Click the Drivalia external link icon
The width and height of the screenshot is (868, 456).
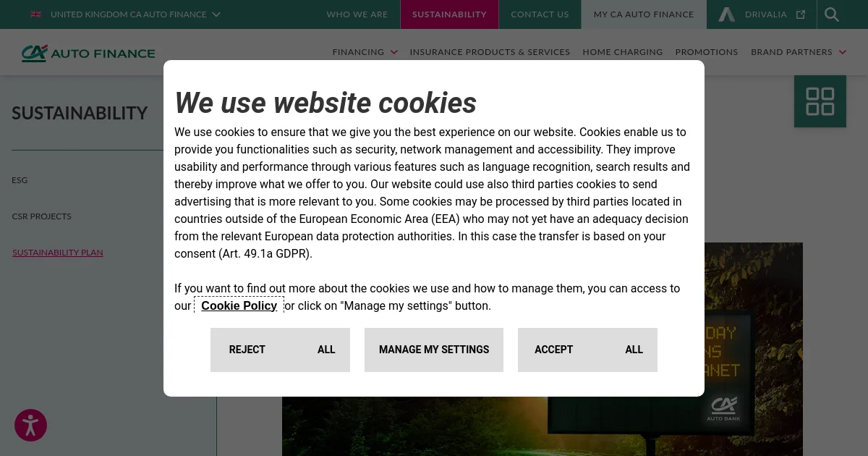coord(801,14)
